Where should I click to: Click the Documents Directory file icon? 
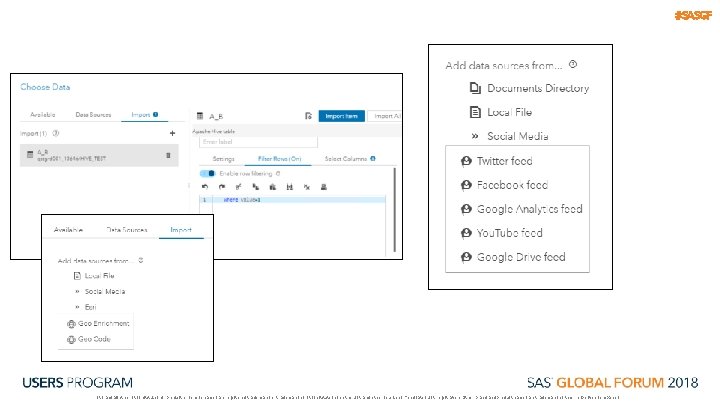point(475,88)
